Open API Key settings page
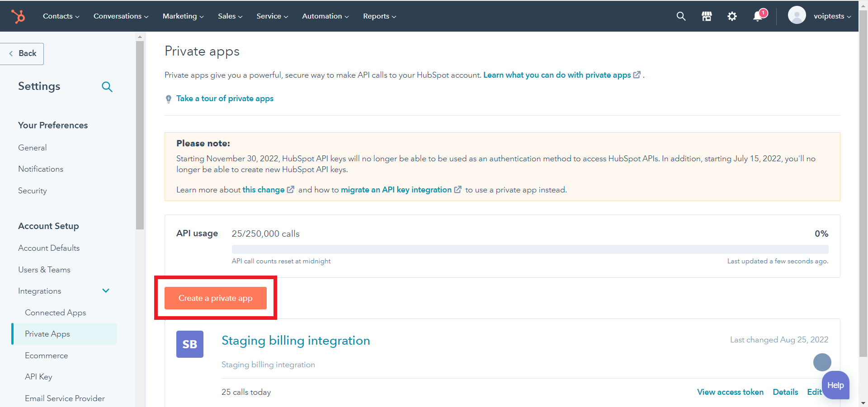868x407 pixels. pyautogui.click(x=38, y=377)
